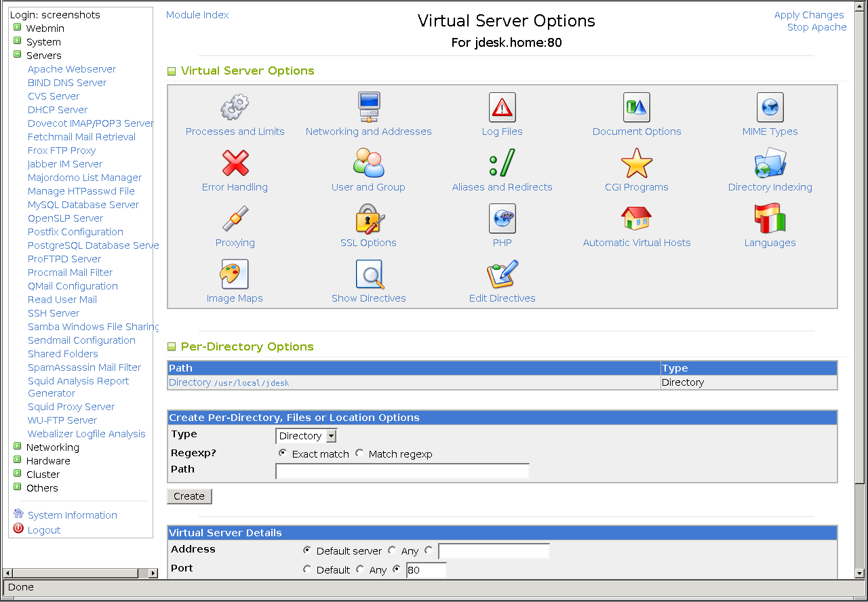Open the Proxying connector icon
This screenshot has width=868, height=602.
point(235,218)
